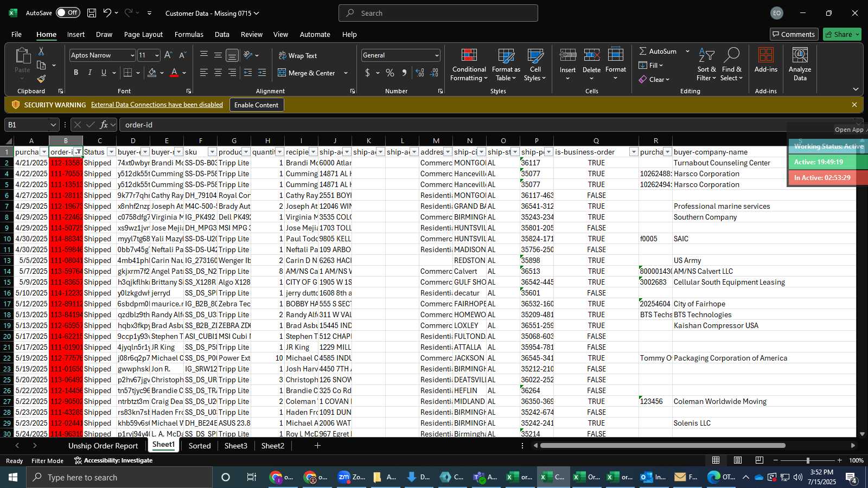Open Cell Styles gallery
Screen dimensions: 868x488
[535, 65]
